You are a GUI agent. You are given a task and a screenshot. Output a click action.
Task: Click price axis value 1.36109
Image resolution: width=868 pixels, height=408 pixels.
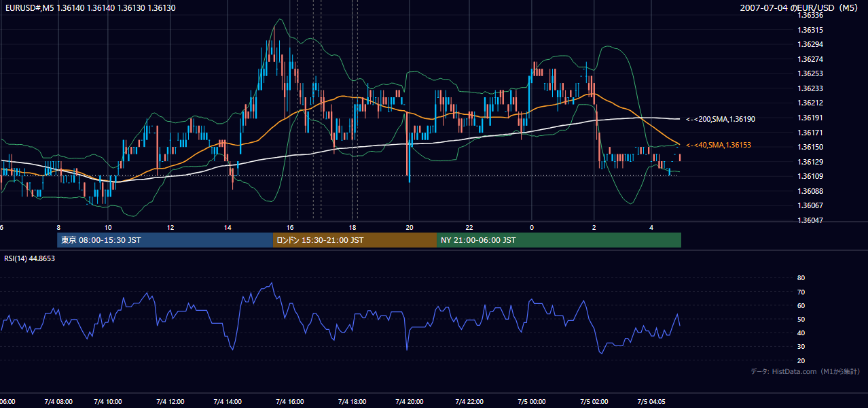tap(812, 176)
